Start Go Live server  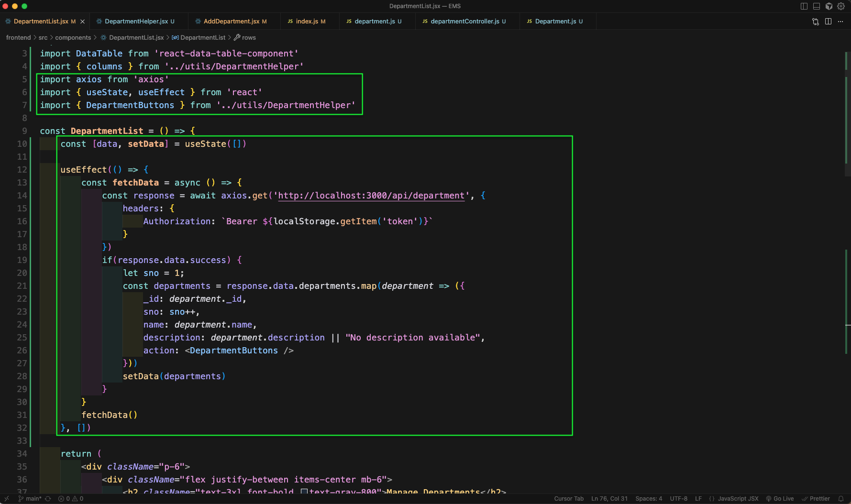(780, 499)
